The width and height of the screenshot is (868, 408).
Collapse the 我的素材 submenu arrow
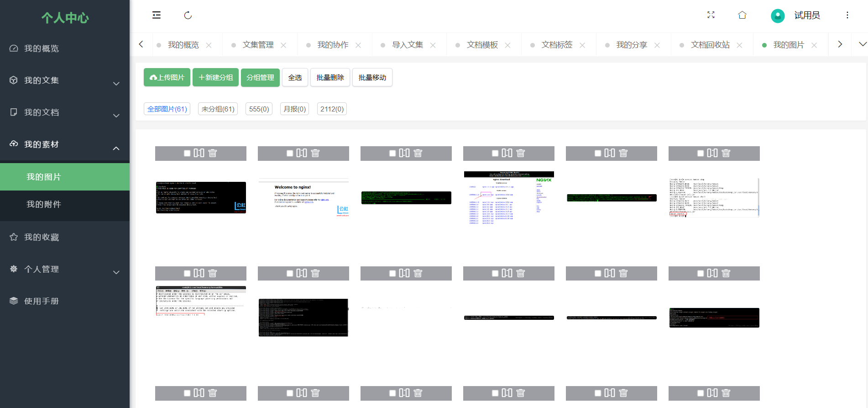116,148
